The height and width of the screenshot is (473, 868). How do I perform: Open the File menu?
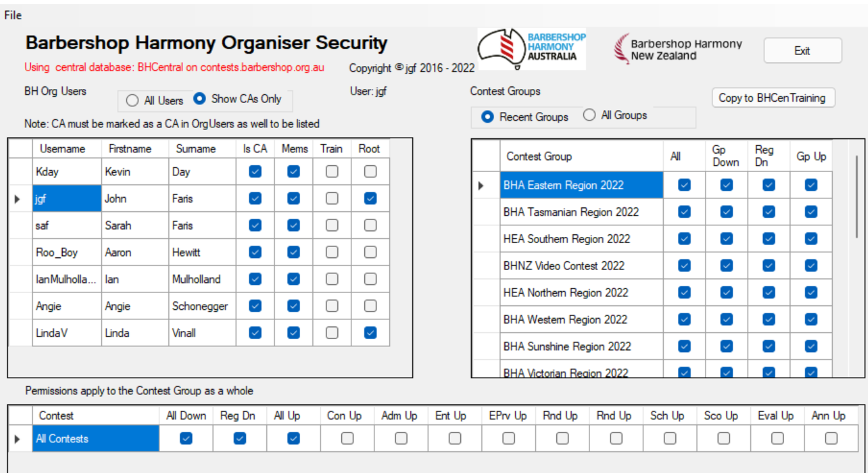pos(13,15)
